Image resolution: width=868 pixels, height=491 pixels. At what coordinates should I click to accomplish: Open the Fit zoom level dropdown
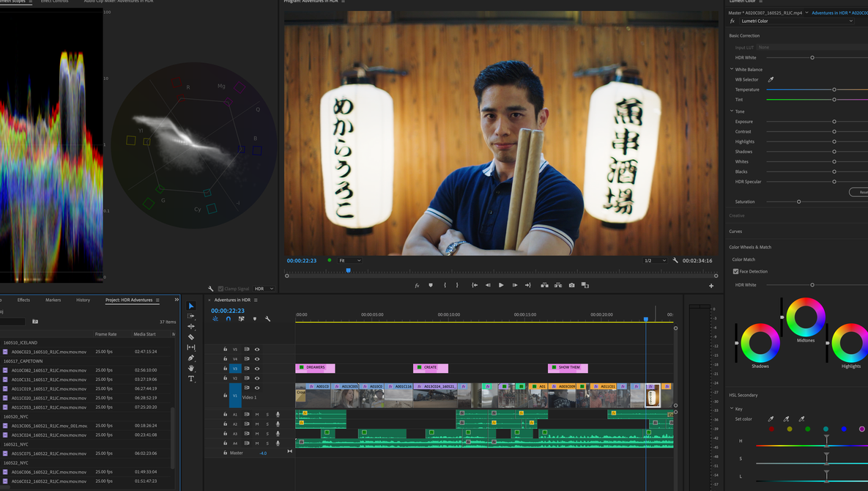(350, 260)
